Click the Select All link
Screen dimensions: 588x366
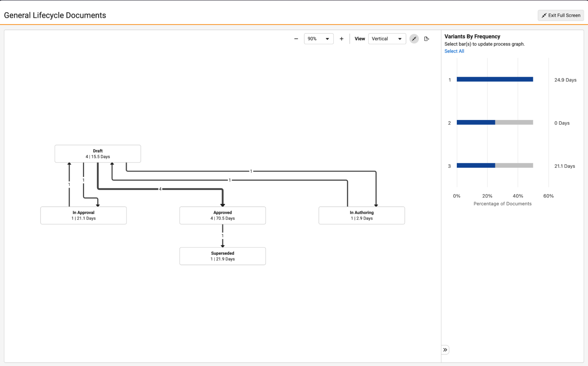coord(454,51)
